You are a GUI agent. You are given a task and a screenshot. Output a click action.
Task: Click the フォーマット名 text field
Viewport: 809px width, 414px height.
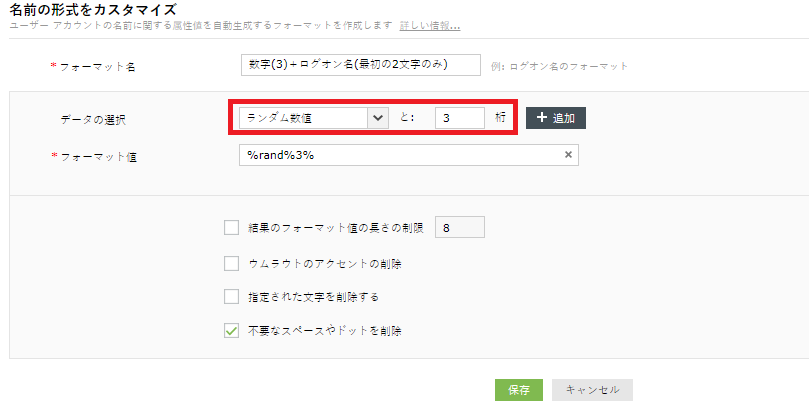pos(360,65)
